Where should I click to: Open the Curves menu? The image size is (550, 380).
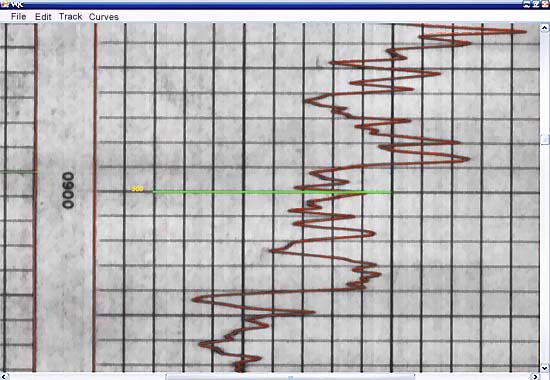104,16
